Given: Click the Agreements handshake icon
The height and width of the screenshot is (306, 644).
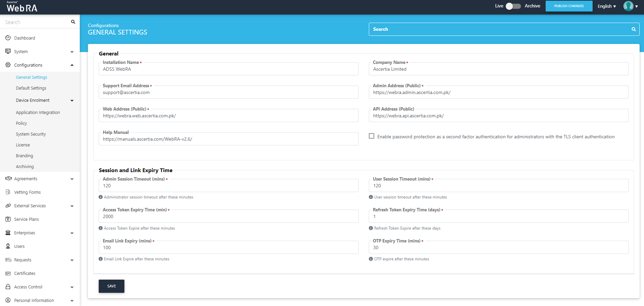Looking at the screenshot, I should [8, 179].
